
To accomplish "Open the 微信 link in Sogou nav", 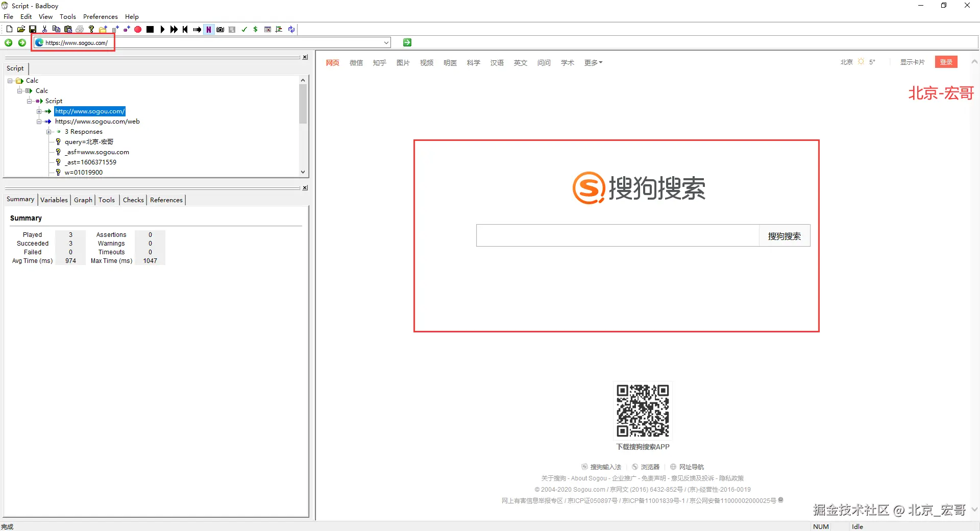I will point(356,63).
